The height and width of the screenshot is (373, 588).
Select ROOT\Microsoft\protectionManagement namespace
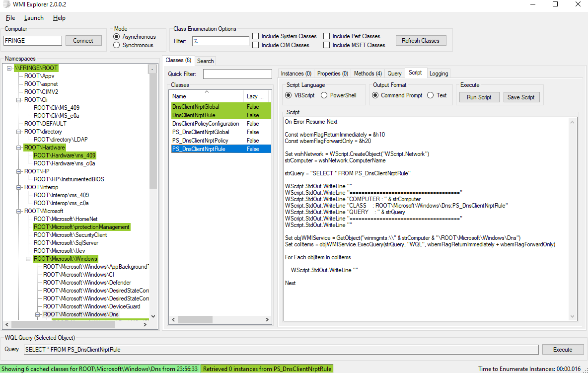click(x=81, y=227)
